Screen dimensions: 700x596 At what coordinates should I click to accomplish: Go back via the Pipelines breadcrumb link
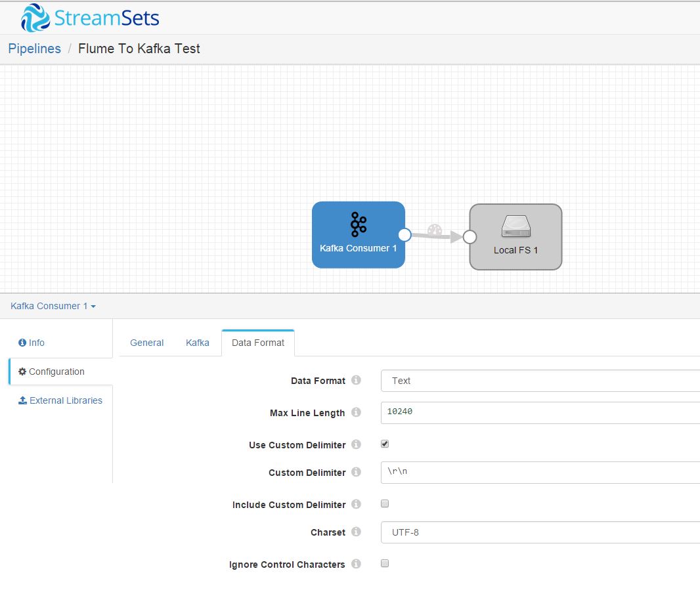(x=34, y=49)
